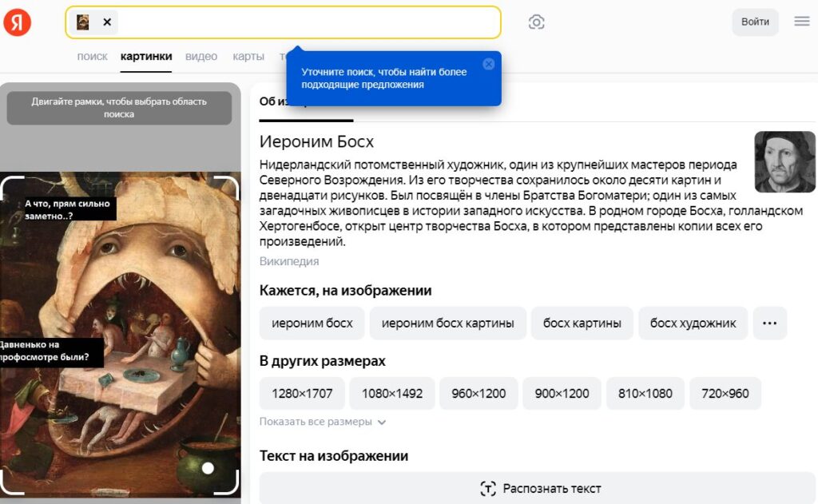
Task: Choose size 960×1200
Action: 479,394
